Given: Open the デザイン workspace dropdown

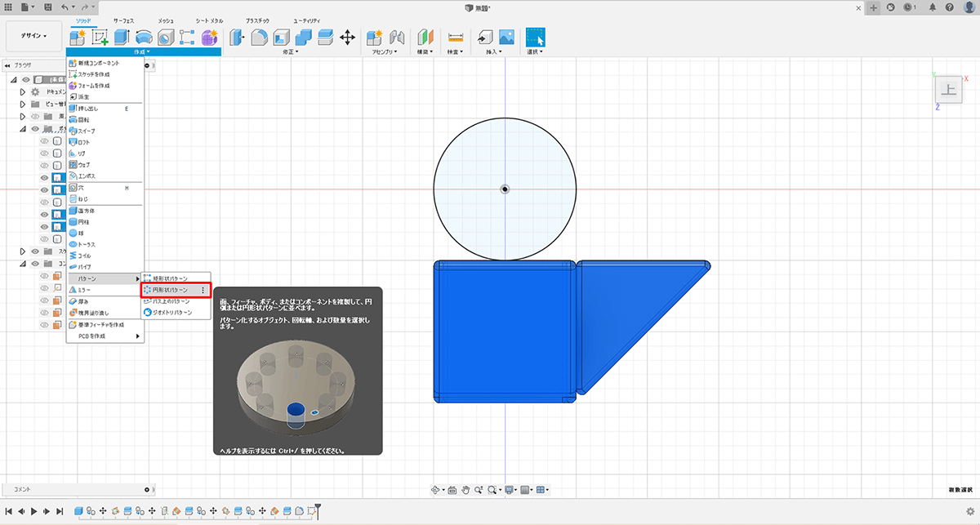Looking at the screenshot, I should click(33, 36).
